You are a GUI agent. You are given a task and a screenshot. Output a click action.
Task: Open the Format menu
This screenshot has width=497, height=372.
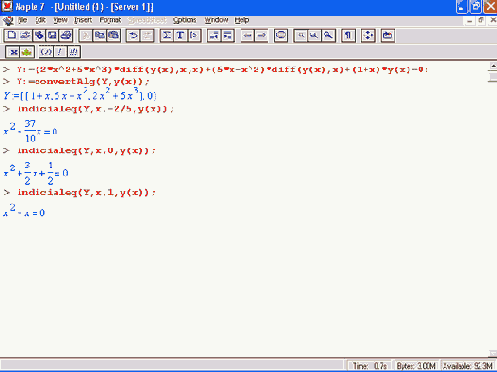(x=110, y=20)
